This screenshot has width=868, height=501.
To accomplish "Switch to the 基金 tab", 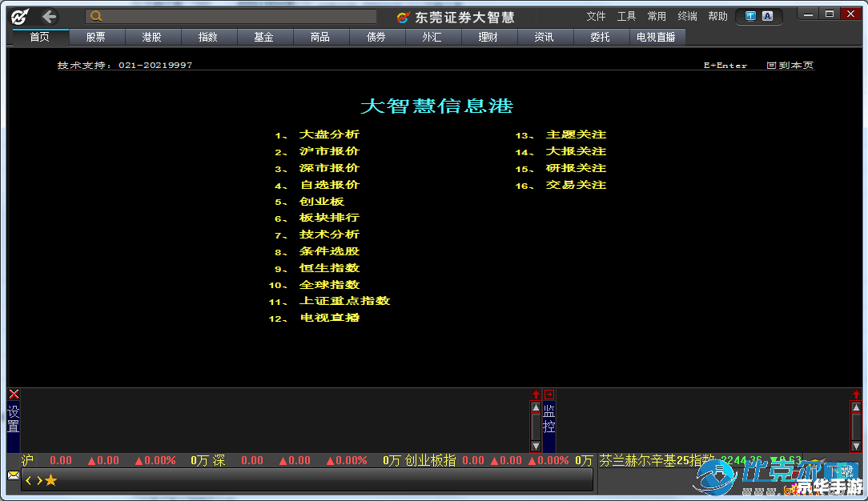I will pos(263,37).
